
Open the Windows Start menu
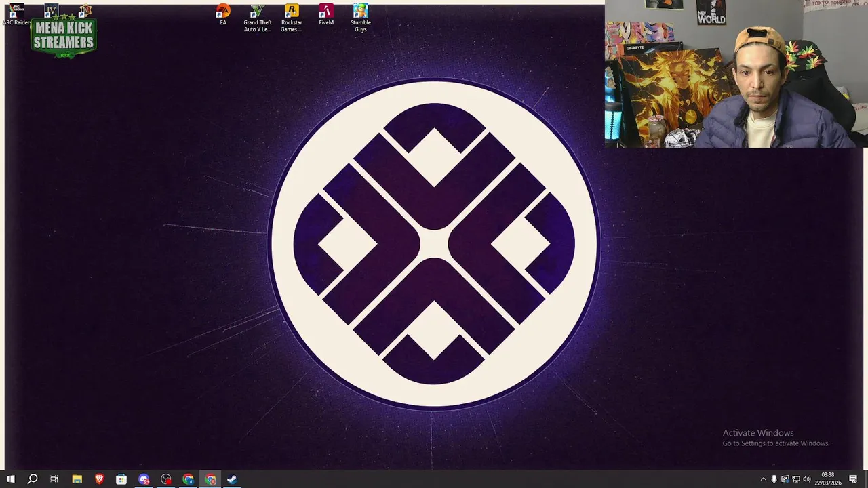11,479
